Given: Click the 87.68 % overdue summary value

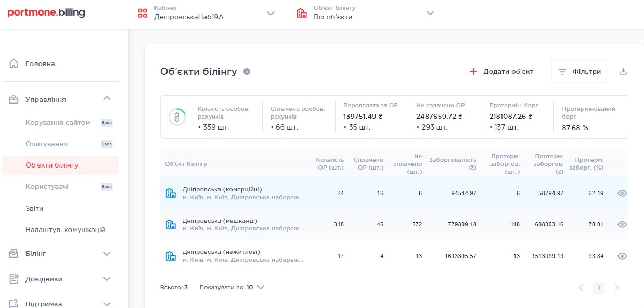Looking at the screenshot, I should (x=575, y=127).
